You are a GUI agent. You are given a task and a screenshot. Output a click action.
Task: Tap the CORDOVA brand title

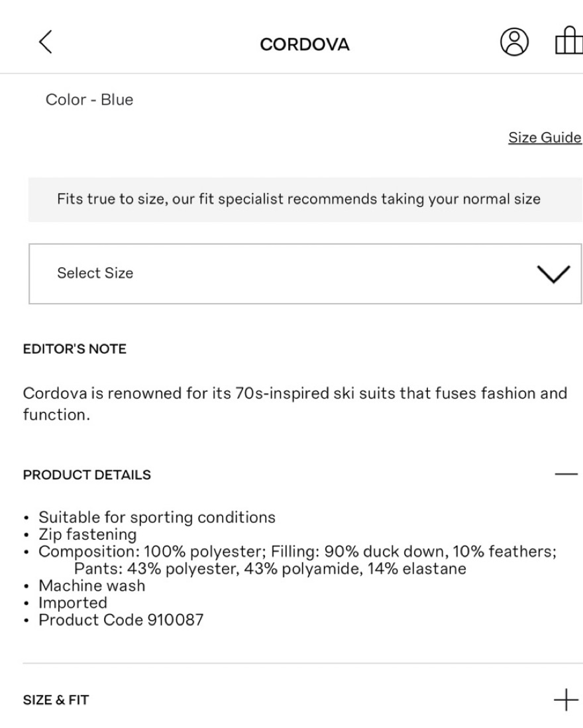[x=305, y=44]
